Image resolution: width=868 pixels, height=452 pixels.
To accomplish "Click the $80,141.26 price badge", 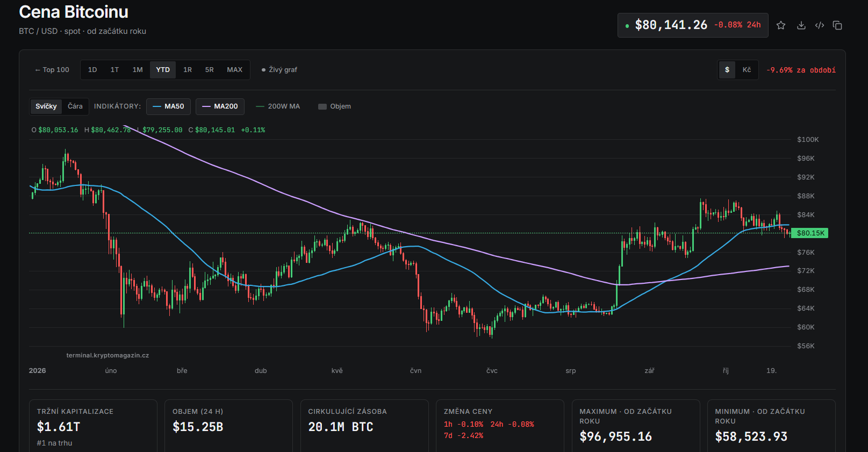I will point(693,25).
